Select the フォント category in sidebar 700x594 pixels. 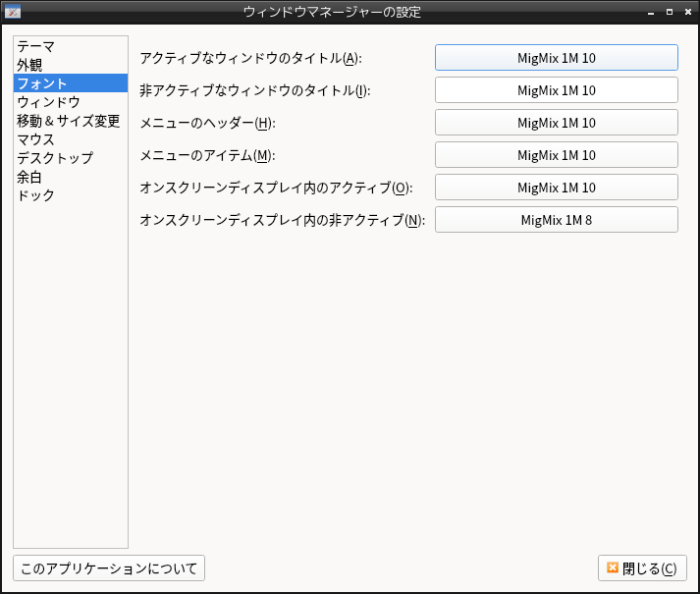tap(42, 83)
